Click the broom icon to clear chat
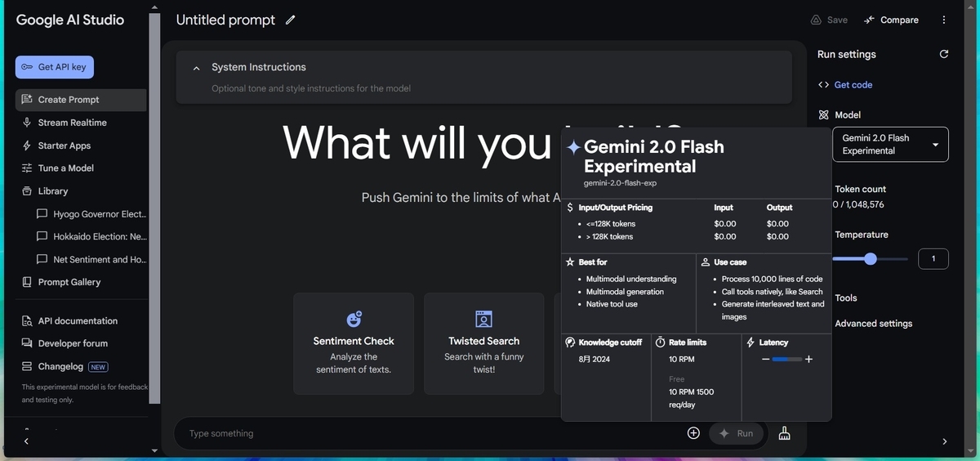 pos(785,433)
